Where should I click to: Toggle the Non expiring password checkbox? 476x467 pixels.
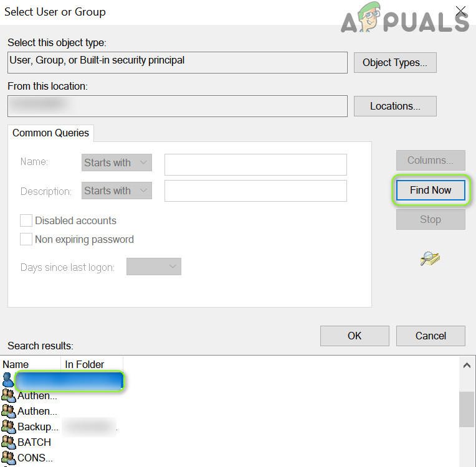tap(26, 239)
